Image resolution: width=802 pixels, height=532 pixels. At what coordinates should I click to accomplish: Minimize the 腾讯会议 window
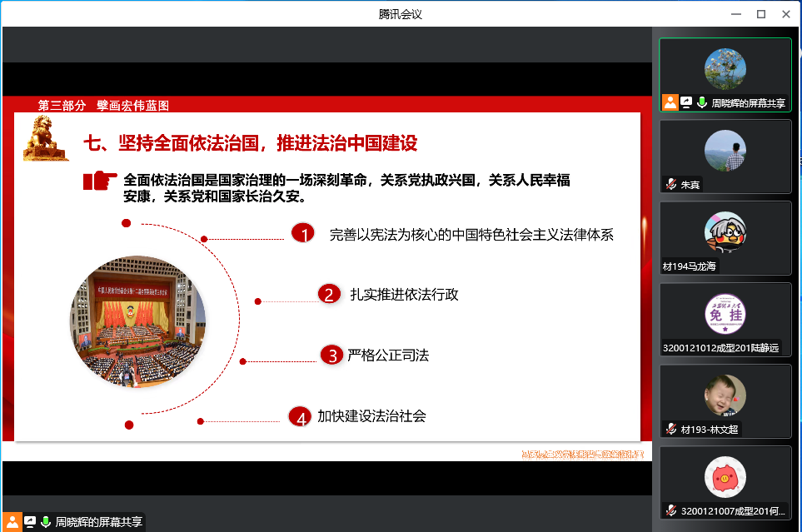tap(735, 14)
